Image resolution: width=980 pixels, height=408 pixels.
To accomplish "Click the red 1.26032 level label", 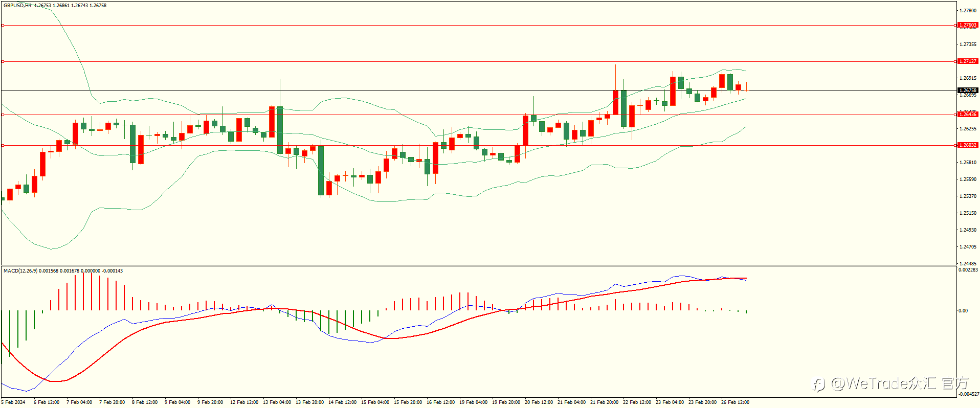I will (967, 145).
